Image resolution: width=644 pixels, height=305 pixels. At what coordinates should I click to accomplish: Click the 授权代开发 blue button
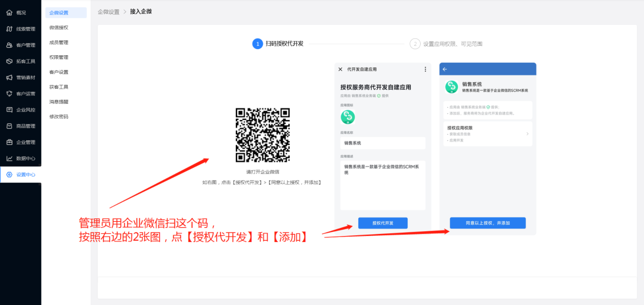tap(383, 223)
